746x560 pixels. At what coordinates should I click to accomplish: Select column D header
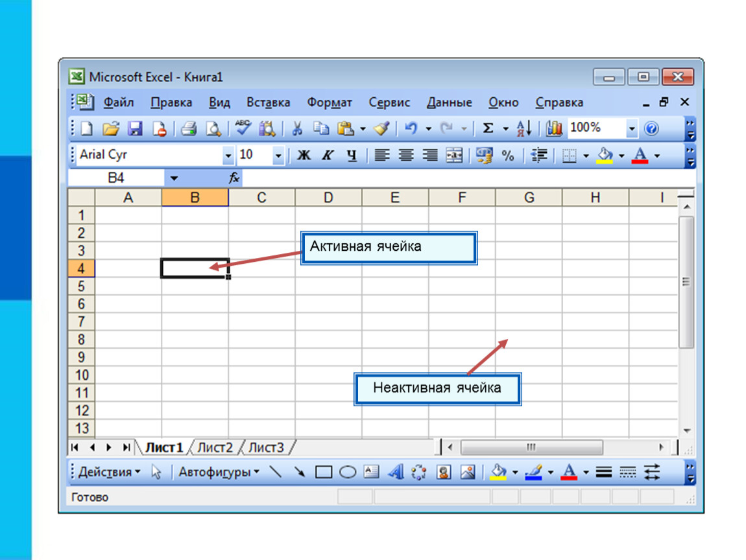click(x=328, y=197)
